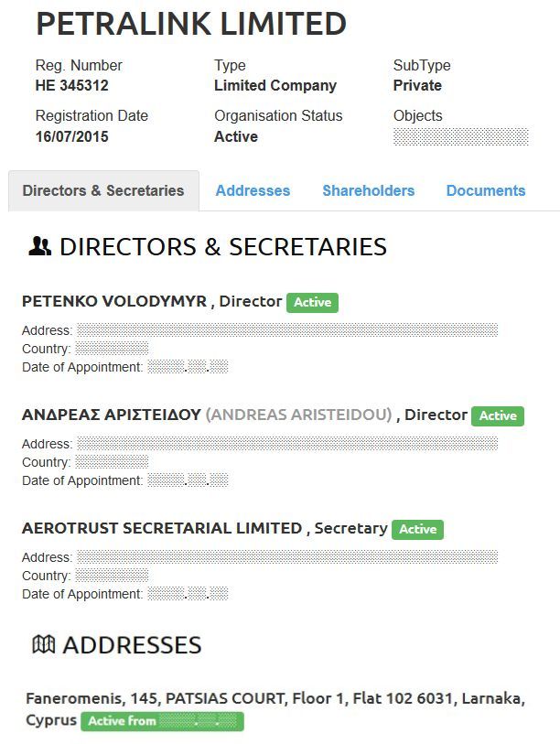Click the PETRALINK LIMITED company title
Screen dimensions: 560x744
190,24
